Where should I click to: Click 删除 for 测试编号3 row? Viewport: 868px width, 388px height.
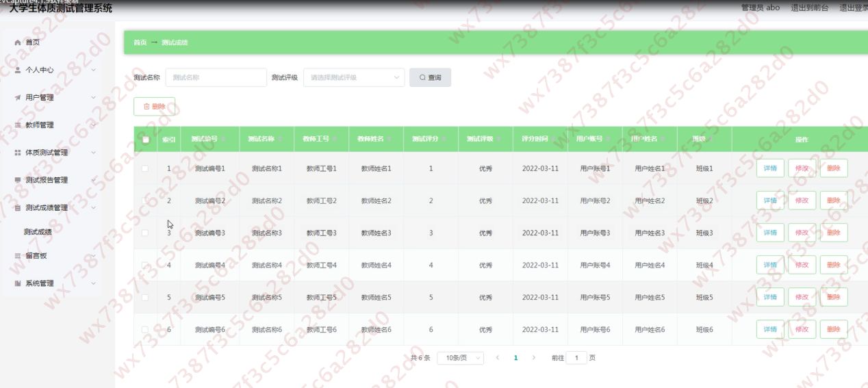834,233
